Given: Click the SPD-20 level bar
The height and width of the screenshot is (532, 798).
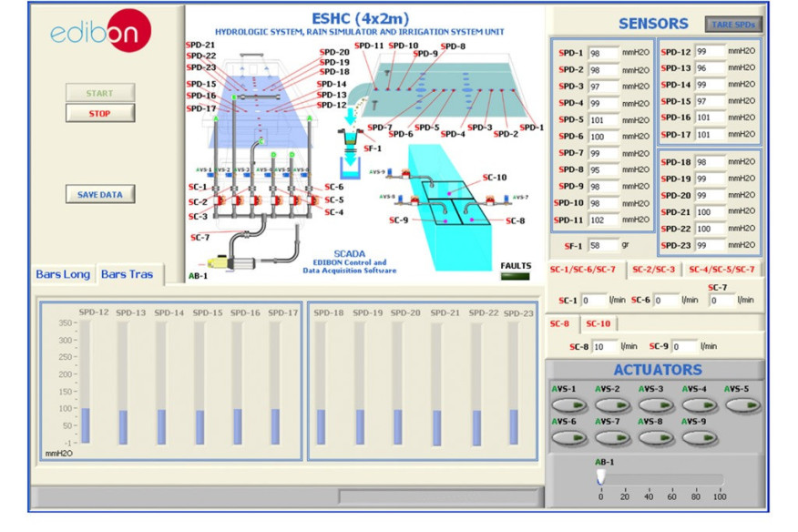Looking at the screenshot, I should (x=397, y=383).
